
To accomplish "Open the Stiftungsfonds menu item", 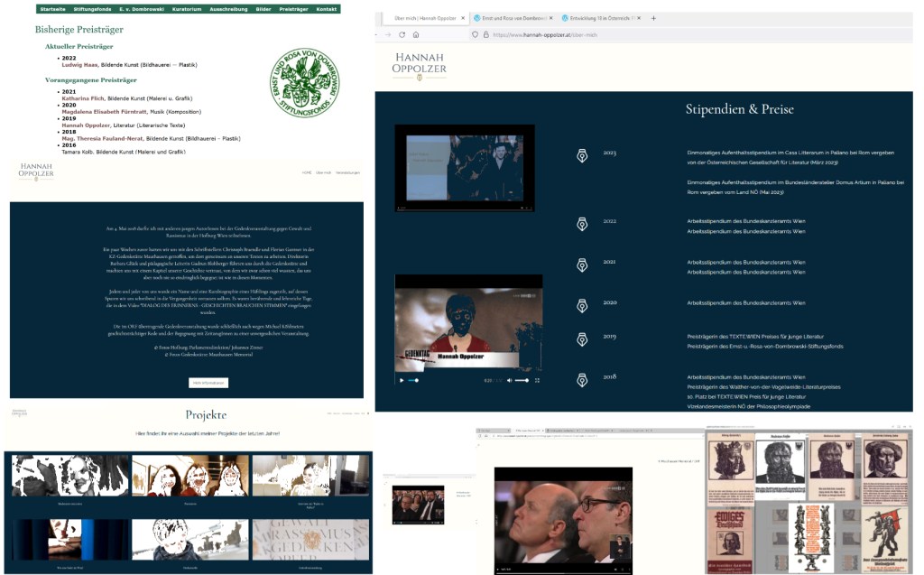I will (94, 8).
